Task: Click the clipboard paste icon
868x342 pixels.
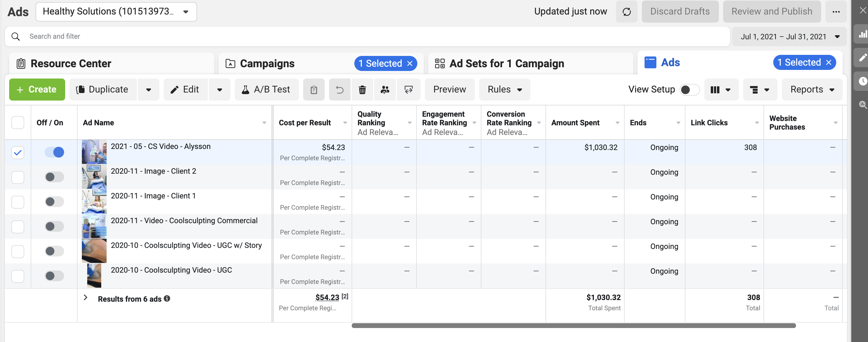Action: [314, 90]
